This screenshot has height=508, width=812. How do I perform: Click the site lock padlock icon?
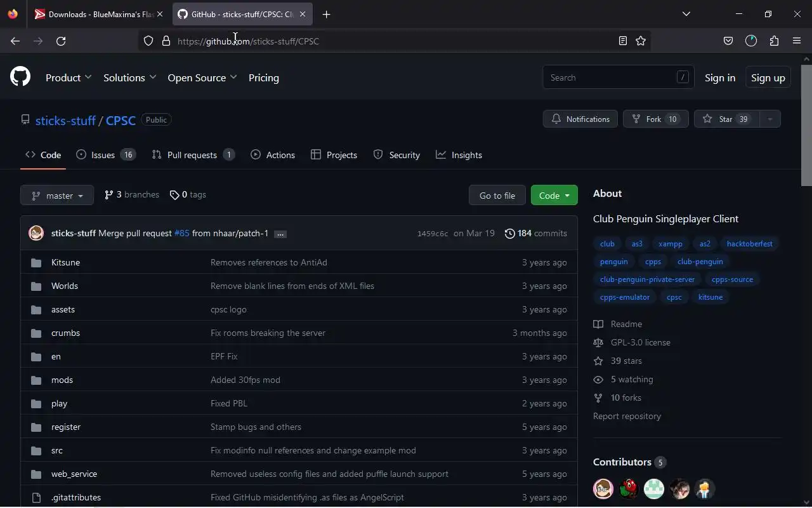[166, 41]
